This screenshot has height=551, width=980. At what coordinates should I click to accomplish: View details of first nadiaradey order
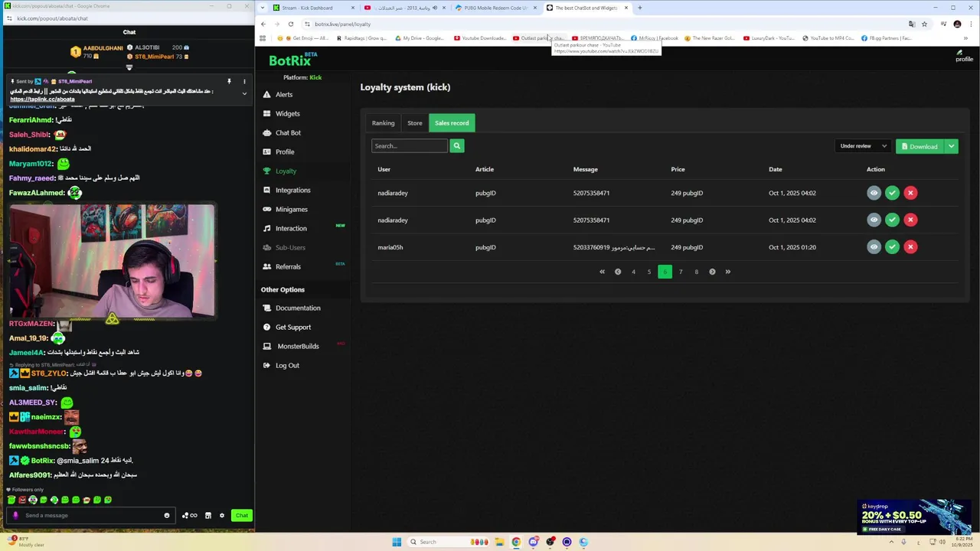874,193
